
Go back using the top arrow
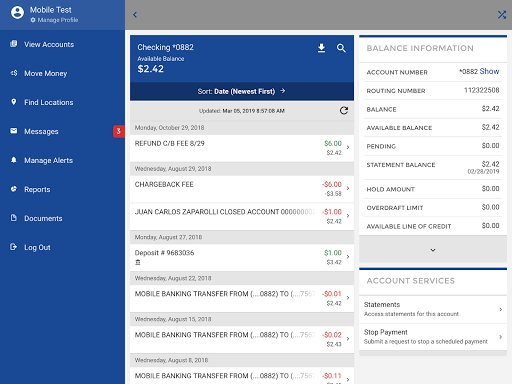pos(135,15)
